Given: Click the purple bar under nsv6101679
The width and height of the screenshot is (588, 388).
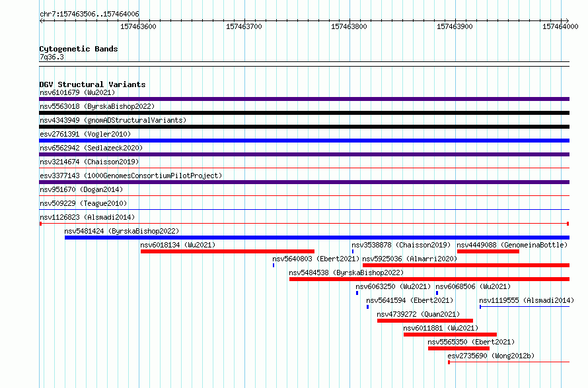Looking at the screenshot, I should tap(304, 99).
